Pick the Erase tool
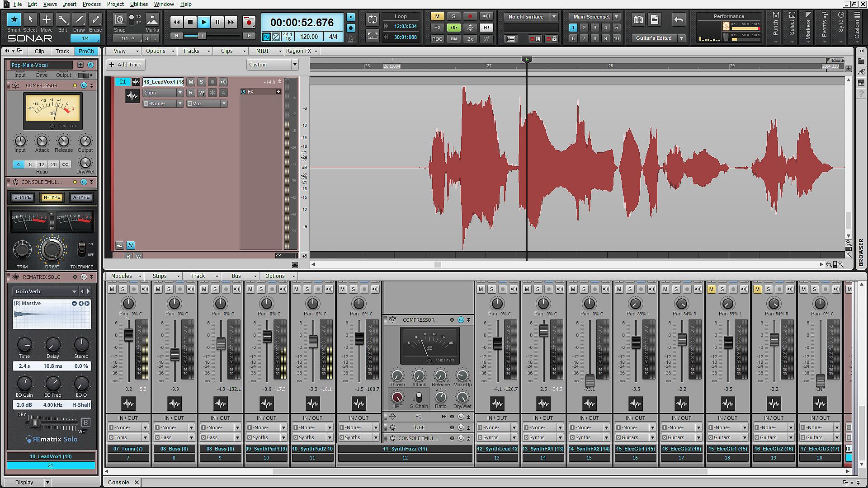868x488 pixels. coord(95,19)
